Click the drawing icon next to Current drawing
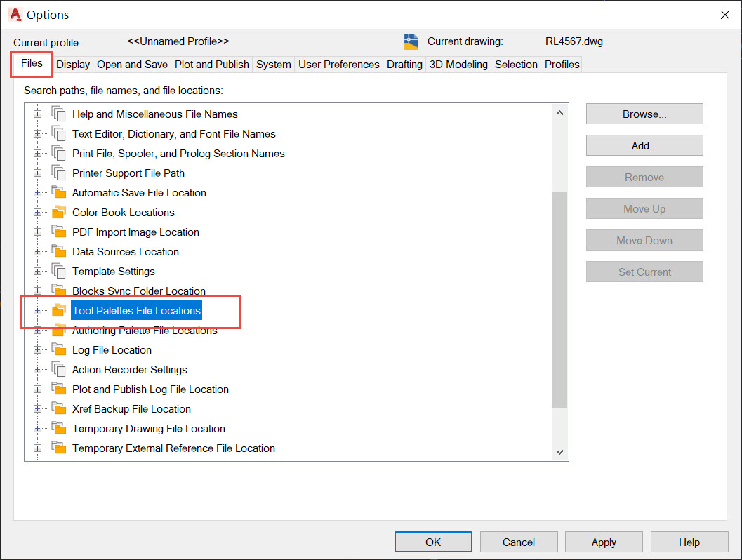Viewport: 742px width, 560px height. tap(411, 41)
